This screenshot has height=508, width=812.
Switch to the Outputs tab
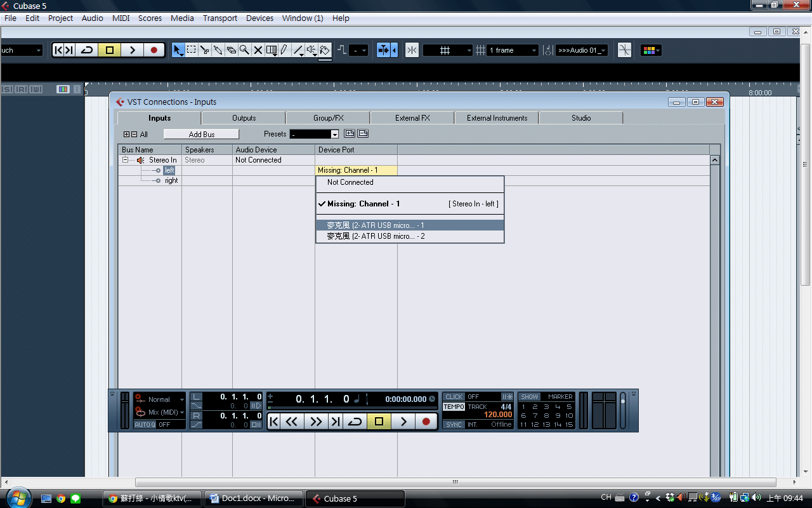[x=244, y=118]
